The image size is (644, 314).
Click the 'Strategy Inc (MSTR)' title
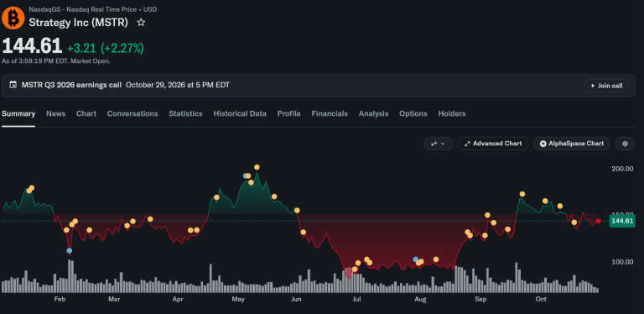79,23
